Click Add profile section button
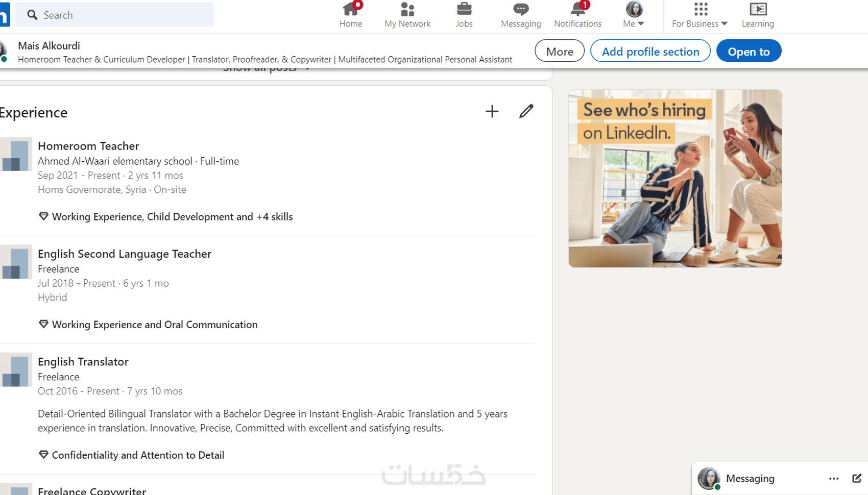868x495 pixels. coord(650,51)
